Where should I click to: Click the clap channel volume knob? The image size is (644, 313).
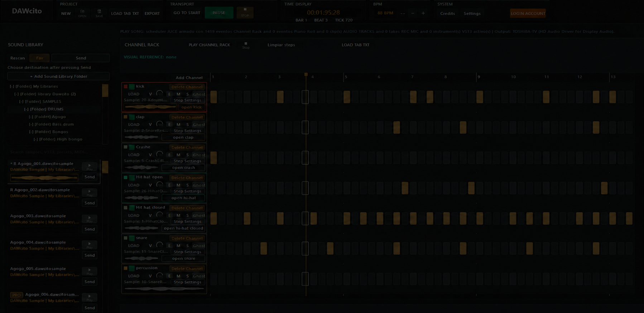pos(159,124)
